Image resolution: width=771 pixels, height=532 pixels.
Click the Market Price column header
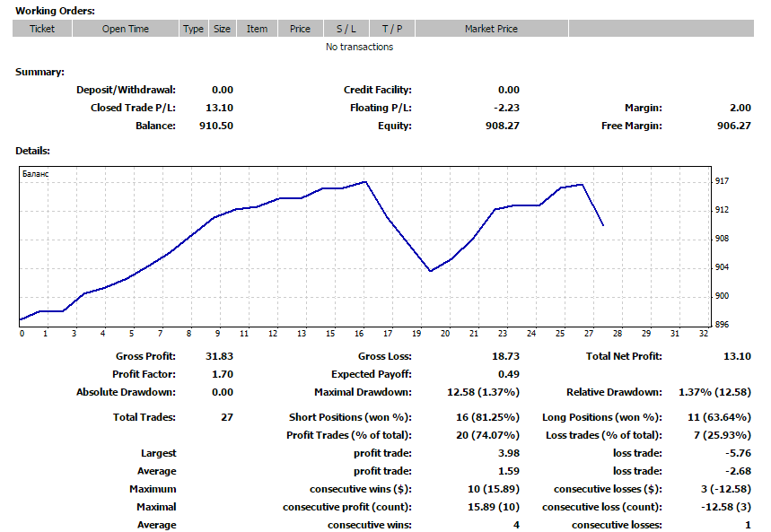[x=491, y=29]
